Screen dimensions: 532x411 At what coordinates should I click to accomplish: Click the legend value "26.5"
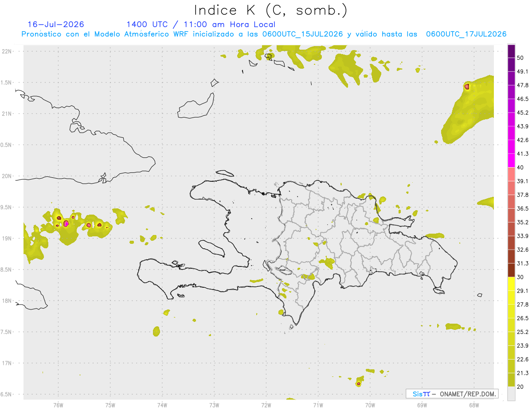tap(523, 318)
